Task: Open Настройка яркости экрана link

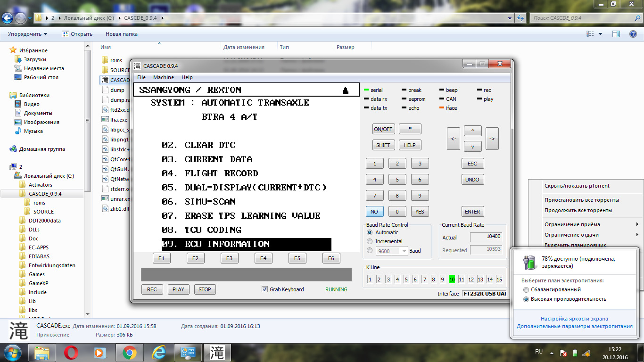Action: pos(574,319)
